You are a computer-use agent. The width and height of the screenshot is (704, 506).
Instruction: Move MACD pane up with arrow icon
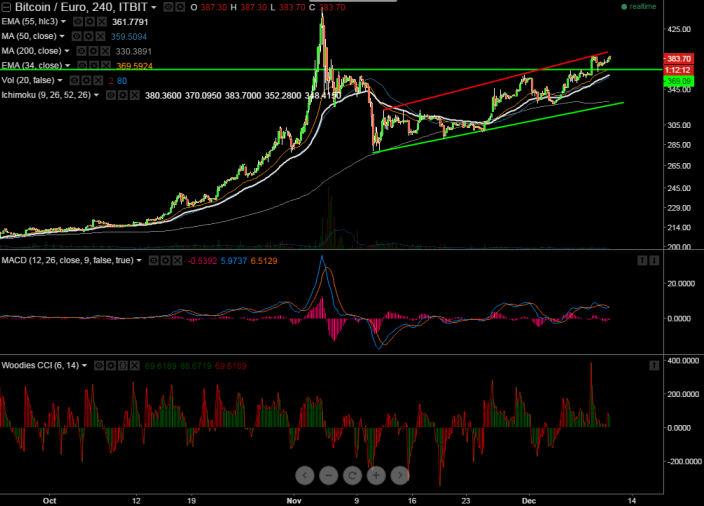(x=642, y=260)
